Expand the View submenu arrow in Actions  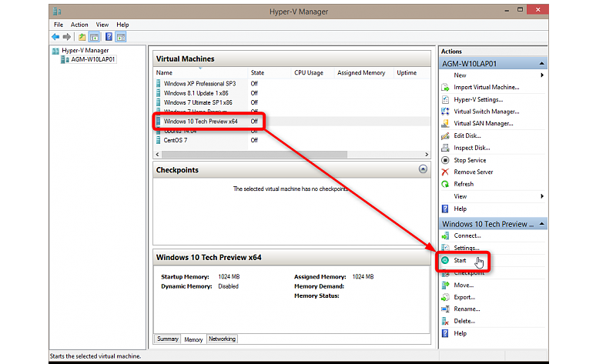542,196
